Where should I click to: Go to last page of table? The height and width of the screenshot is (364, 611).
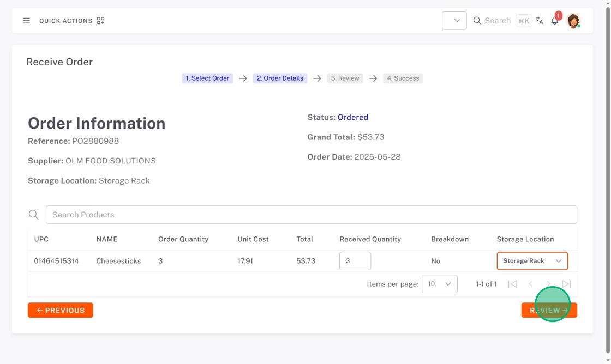tap(566, 284)
